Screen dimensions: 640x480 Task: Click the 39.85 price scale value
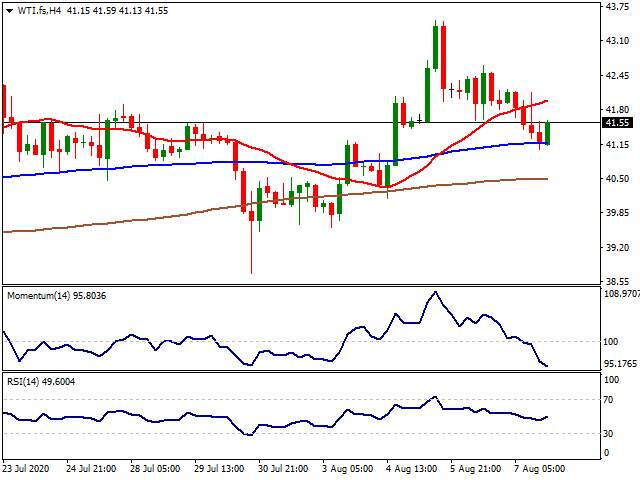click(x=617, y=213)
